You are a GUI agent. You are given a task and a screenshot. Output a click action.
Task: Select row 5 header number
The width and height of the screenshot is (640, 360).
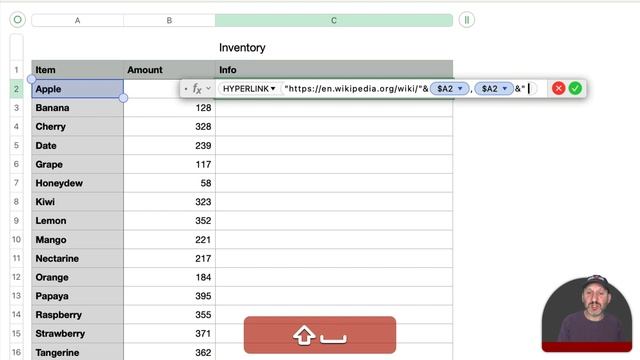pos(16,145)
